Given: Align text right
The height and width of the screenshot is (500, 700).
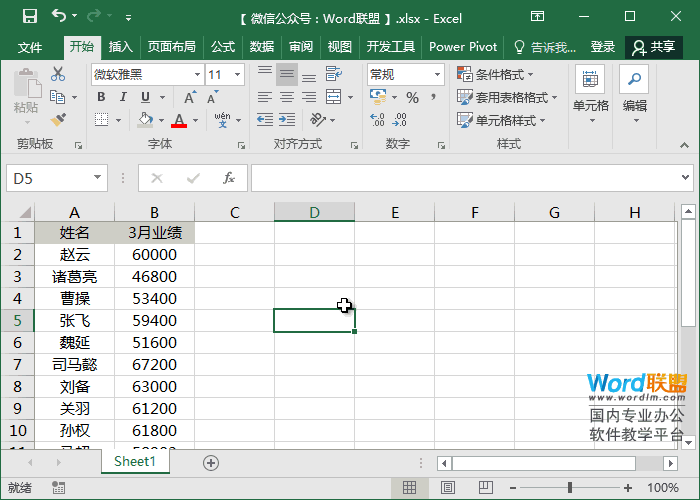Looking at the screenshot, I should (309, 97).
